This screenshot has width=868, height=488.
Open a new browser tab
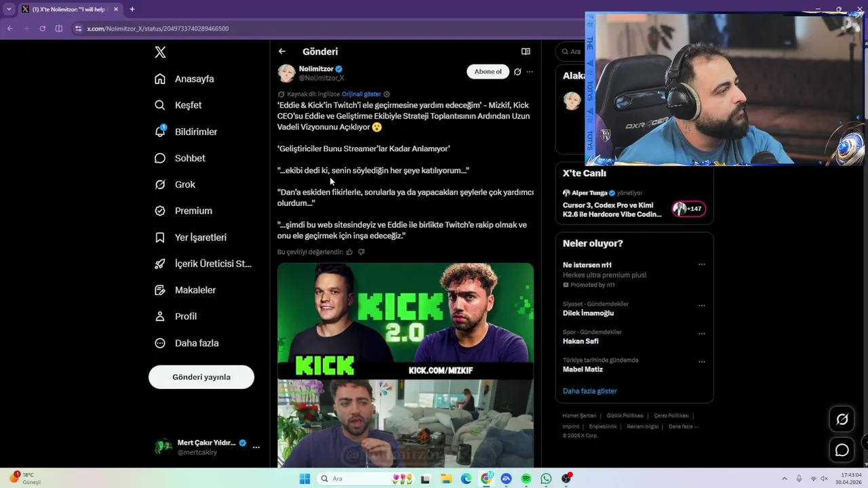(132, 9)
